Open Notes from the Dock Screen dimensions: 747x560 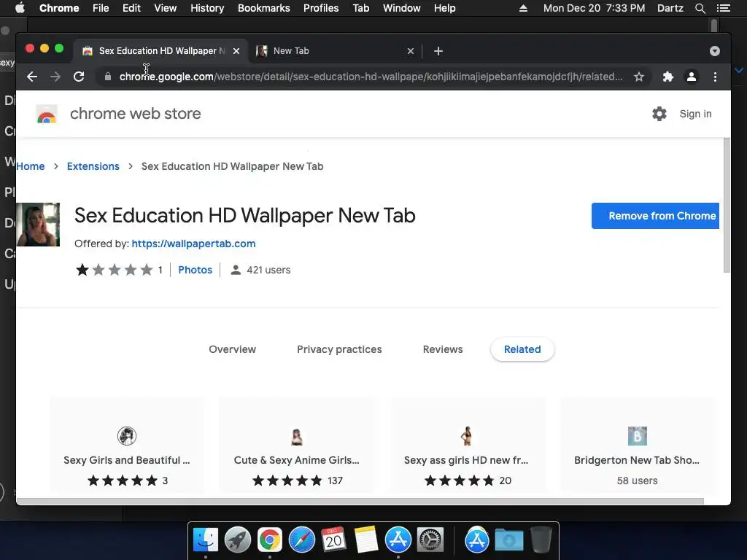pos(366,540)
